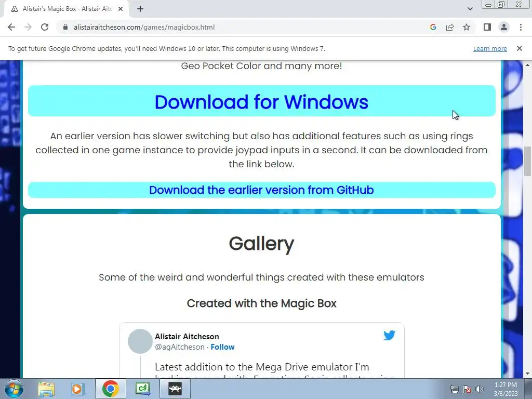The height and width of the screenshot is (399, 532).
Task: Bookmark this page with the star
Action: coord(467,27)
